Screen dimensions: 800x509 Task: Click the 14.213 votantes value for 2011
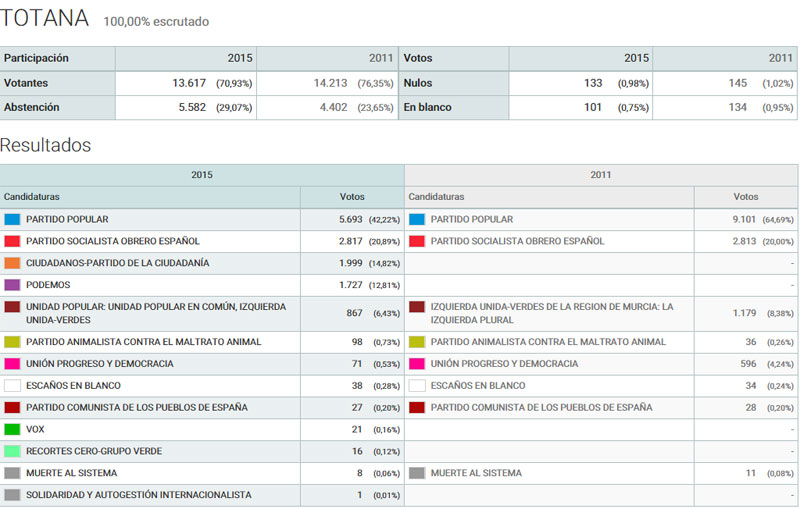pos(331,83)
